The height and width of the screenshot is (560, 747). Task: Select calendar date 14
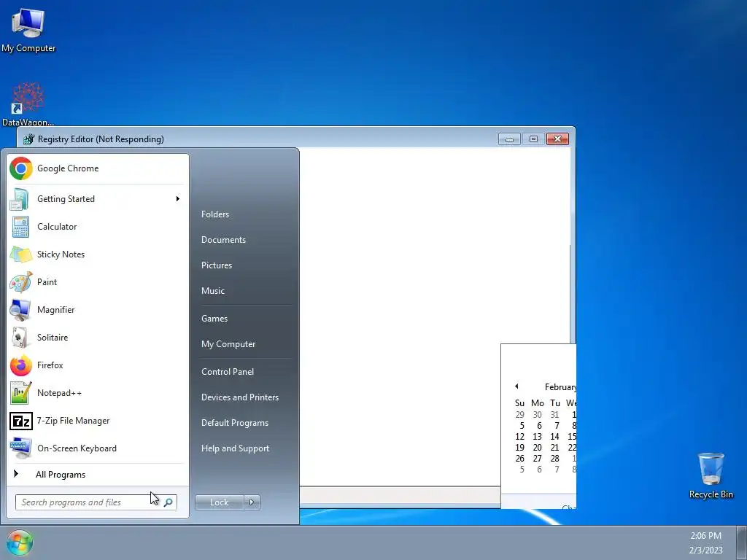pos(554,437)
